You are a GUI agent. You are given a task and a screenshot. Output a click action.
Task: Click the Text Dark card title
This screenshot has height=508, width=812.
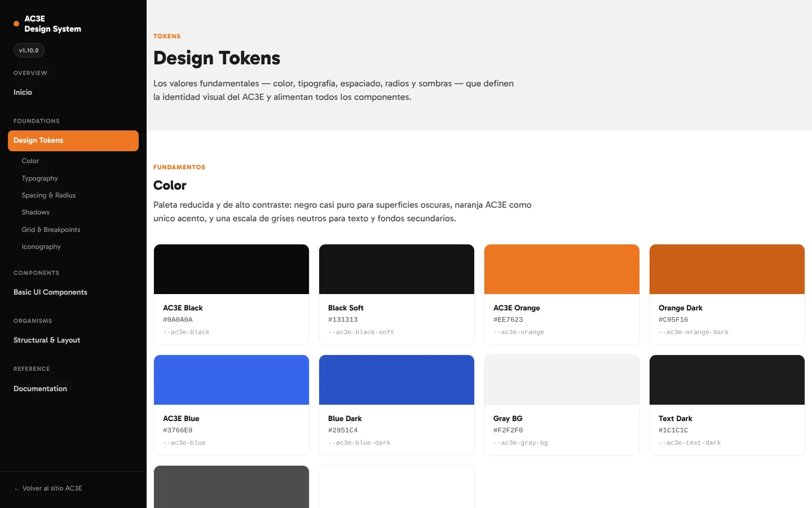click(x=675, y=418)
